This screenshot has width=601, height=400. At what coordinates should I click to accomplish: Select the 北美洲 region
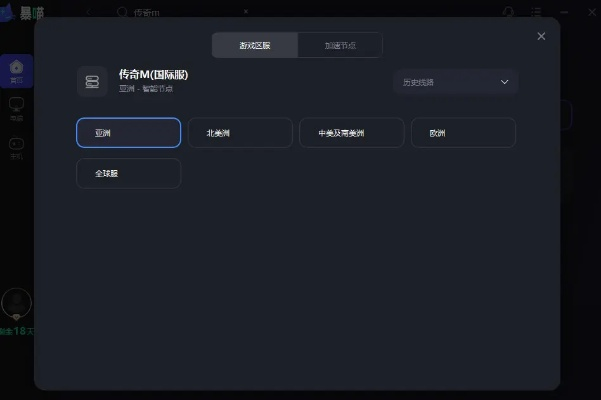click(240, 133)
